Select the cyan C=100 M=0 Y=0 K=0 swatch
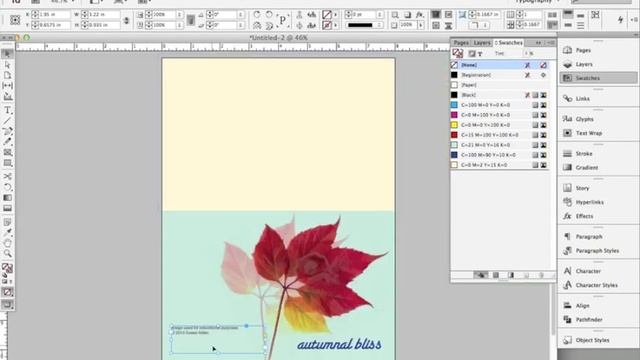640x360 pixels. [x=500, y=105]
